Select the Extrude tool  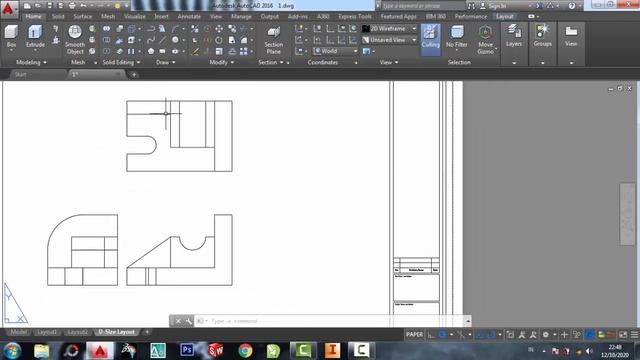[x=35, y=36]
